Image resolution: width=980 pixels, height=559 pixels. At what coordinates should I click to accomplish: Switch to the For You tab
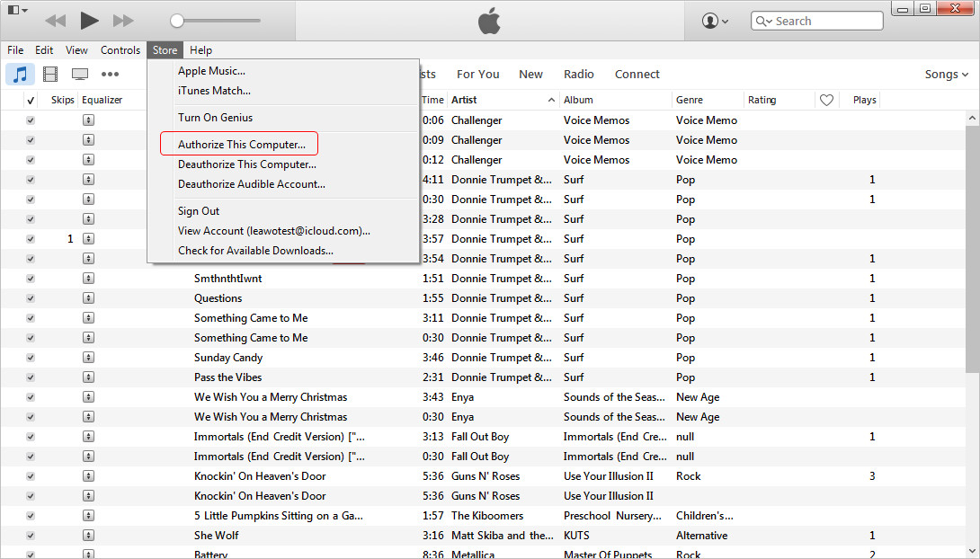coord(477,75)
